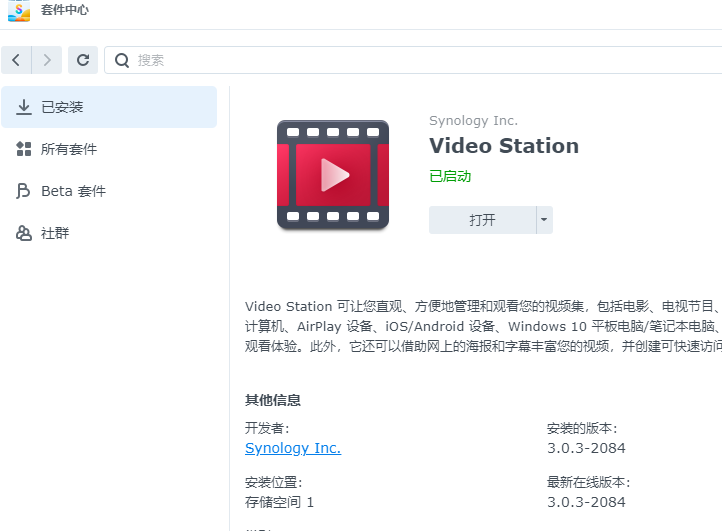Viewport: 722px width, 531px height.
Task: Click the green 已启动 status text
Action: [x=450, y=176]
